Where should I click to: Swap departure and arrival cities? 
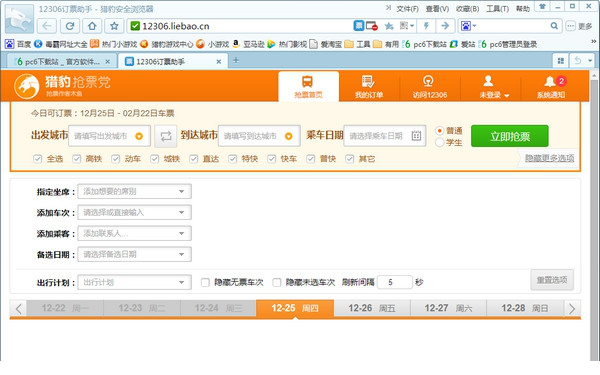coord(166,136)
